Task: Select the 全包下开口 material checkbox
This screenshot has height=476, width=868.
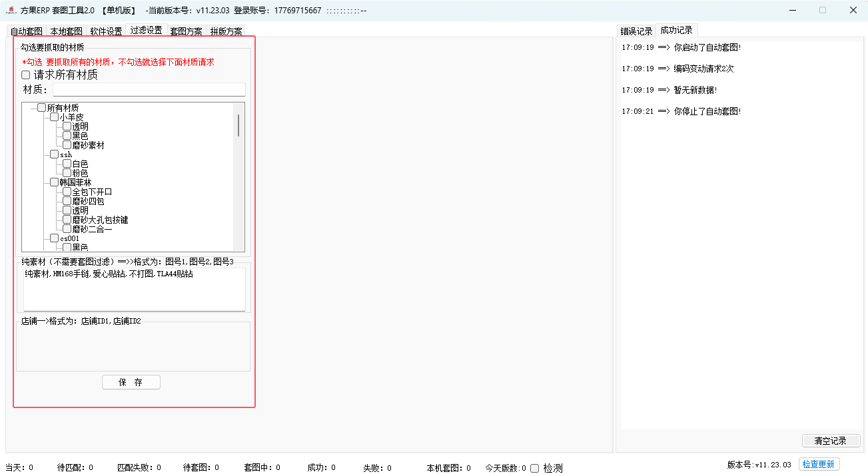Action: tap(67, 192)
